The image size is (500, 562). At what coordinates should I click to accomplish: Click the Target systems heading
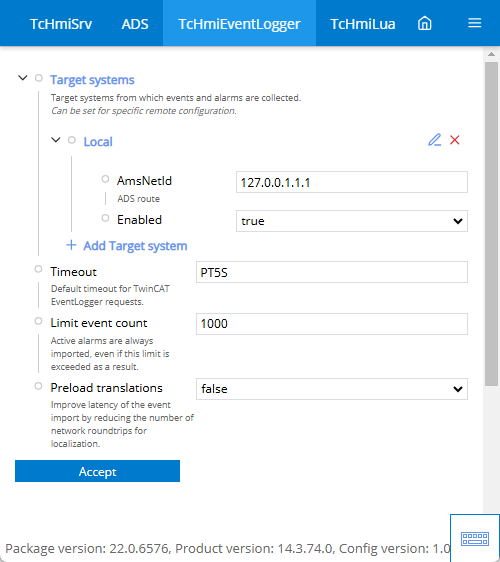click(x=92, y=80)
